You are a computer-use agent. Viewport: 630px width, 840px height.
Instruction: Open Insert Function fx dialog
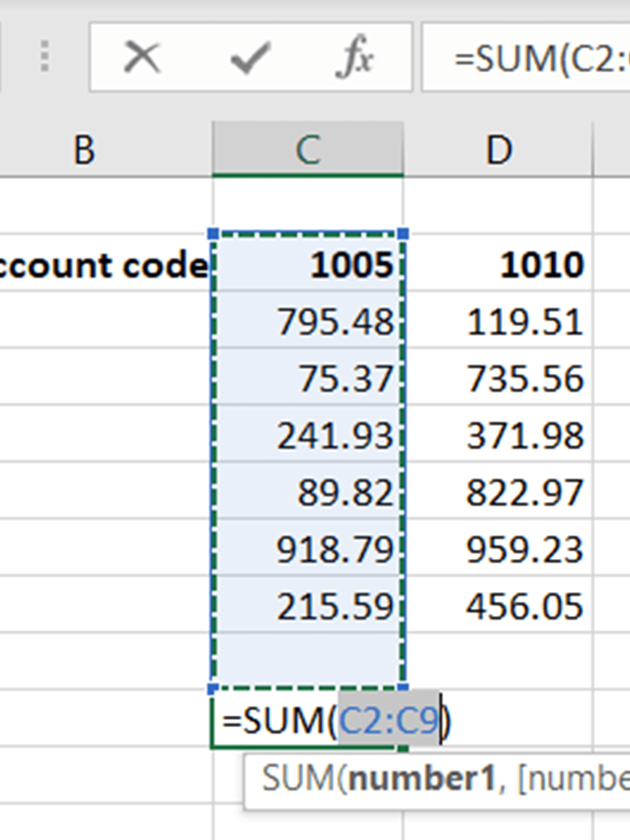354,57
